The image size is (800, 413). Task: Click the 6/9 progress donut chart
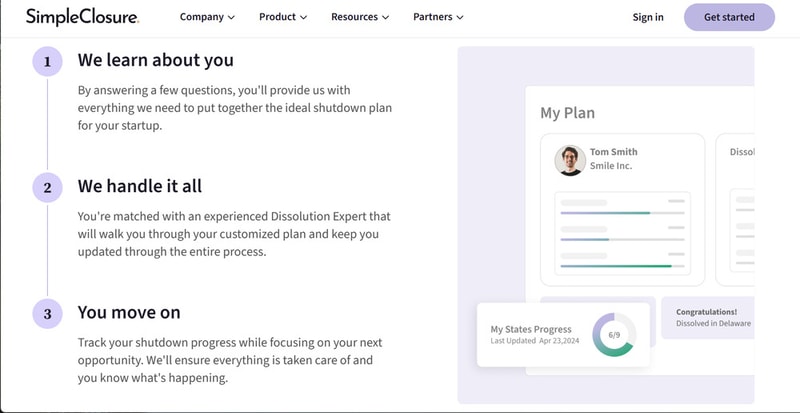pyautogui.click(x=612, y=335)
